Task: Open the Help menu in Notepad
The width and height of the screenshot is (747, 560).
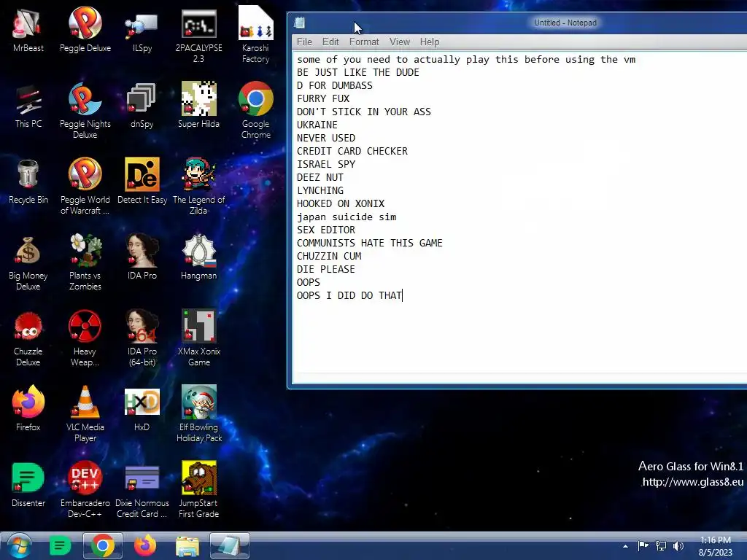Action: [x=429, y=42]
